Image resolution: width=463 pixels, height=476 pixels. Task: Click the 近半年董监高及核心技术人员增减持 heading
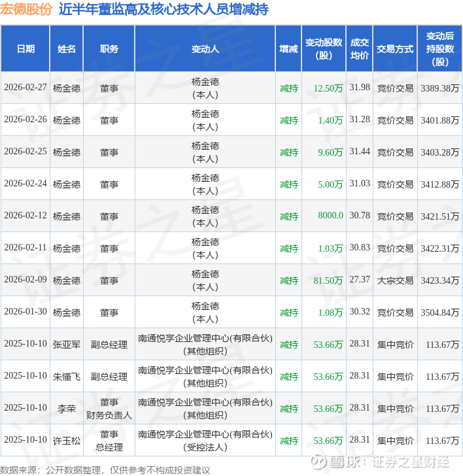click(163, 9)
